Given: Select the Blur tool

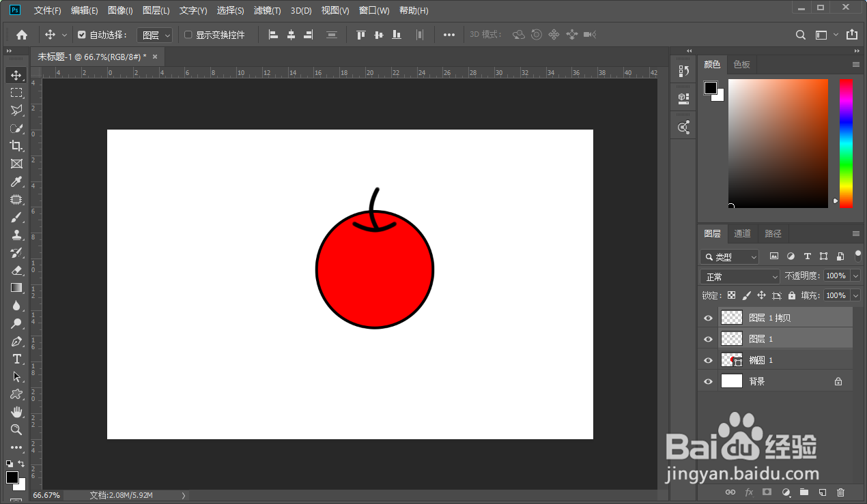Looking at the screenshot, I should (16, 306).
